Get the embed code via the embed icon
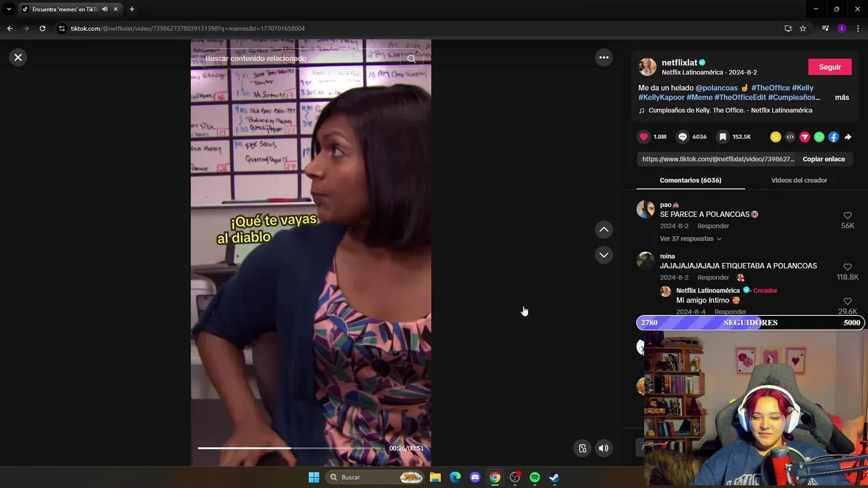This screenshot has width=868, height=488. click(x=790, y=137)
